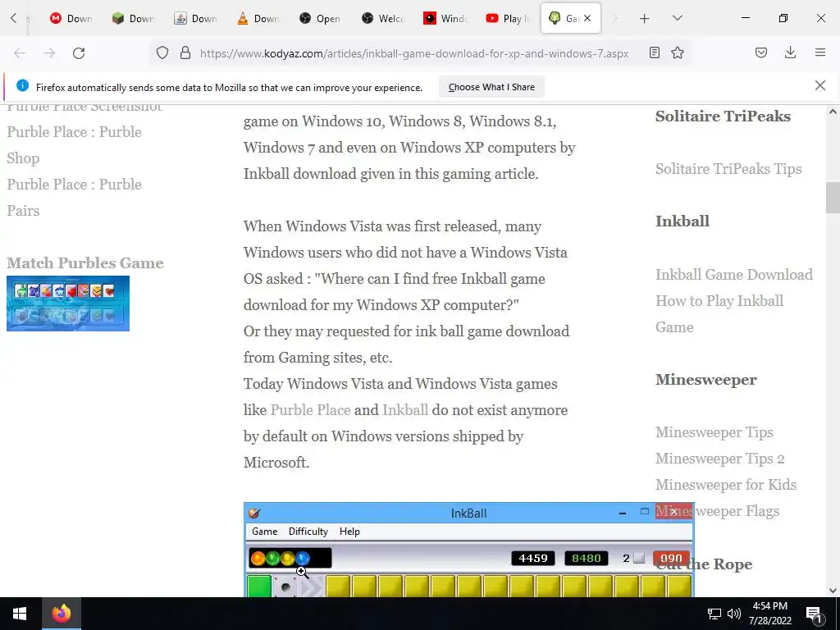Switch to the Minecraft block Down tab

[134, 18]
